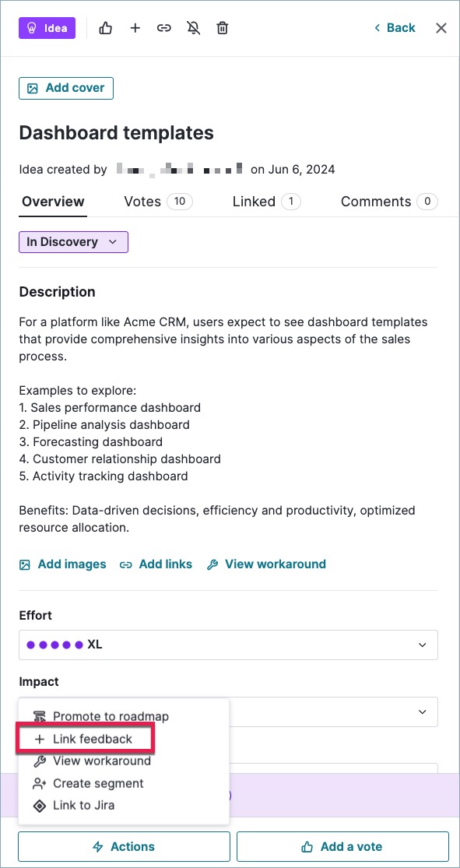Expand the Impact dropdown chevron
Viewport: 460px width, 868px height.
(423, 712)
